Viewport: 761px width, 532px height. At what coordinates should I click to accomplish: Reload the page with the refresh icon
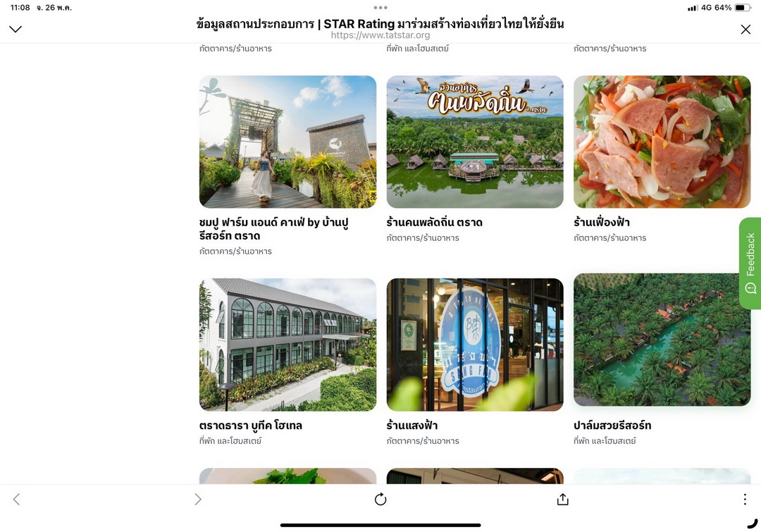coord(380,499)
